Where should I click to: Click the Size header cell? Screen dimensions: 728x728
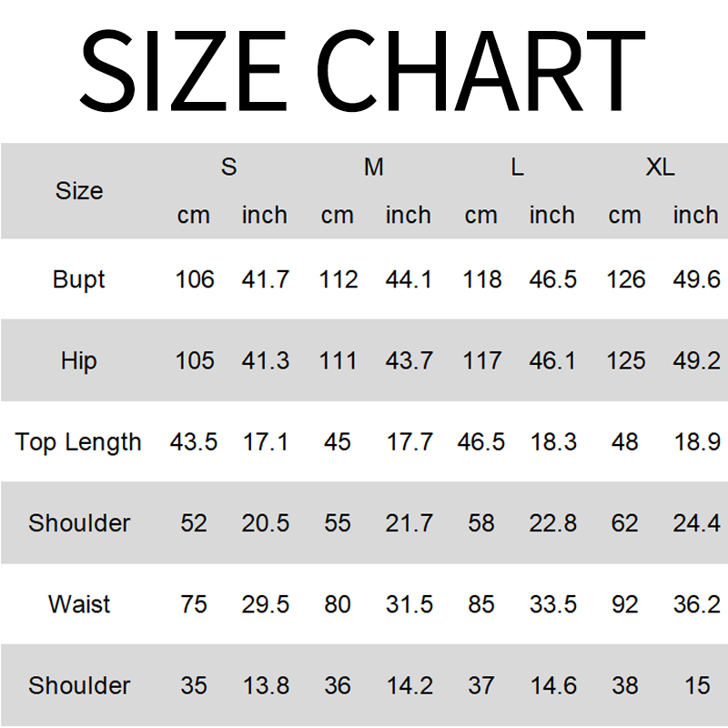[79, 191]
